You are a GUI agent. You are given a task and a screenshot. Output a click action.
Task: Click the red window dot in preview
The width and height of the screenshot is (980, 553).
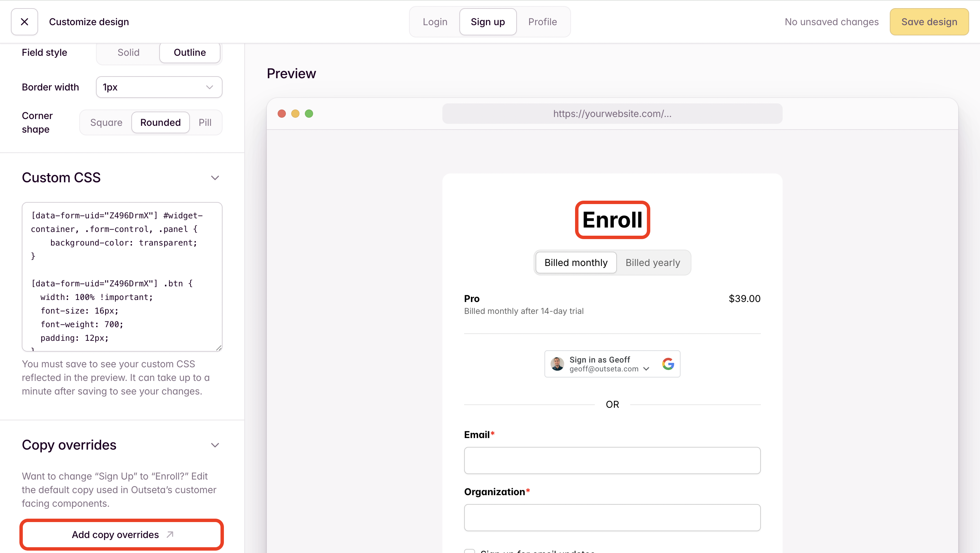(281, 114)
